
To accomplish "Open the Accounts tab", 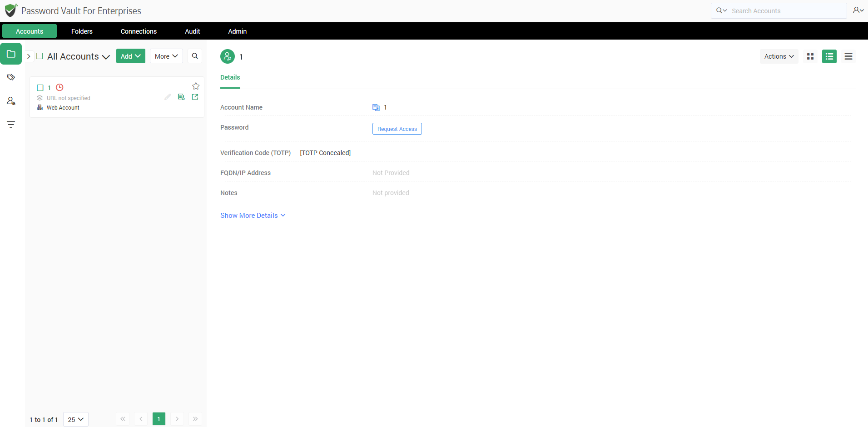I will (x=30, y=31).
